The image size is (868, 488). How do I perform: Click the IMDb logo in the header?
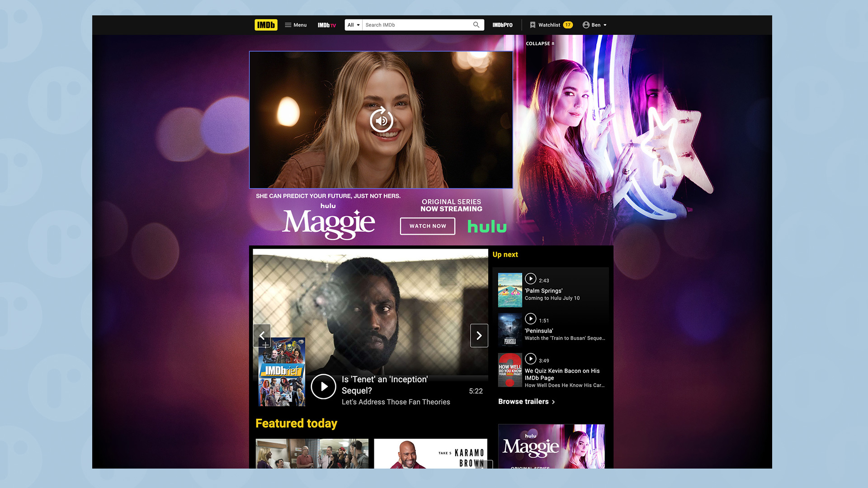[x=266, y=25]
